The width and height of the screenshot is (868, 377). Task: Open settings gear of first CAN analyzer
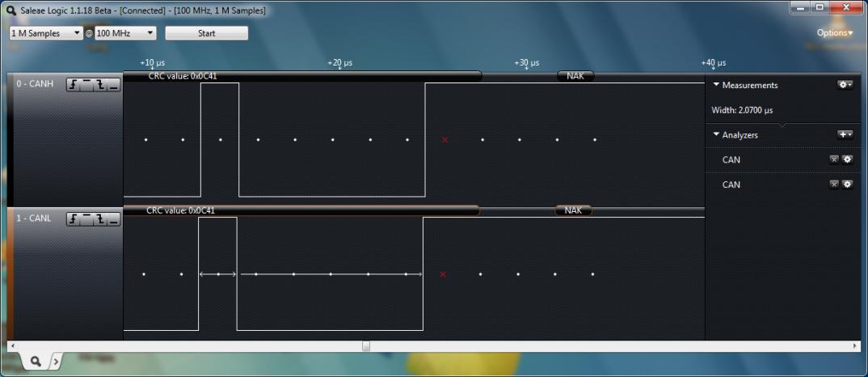847,159
